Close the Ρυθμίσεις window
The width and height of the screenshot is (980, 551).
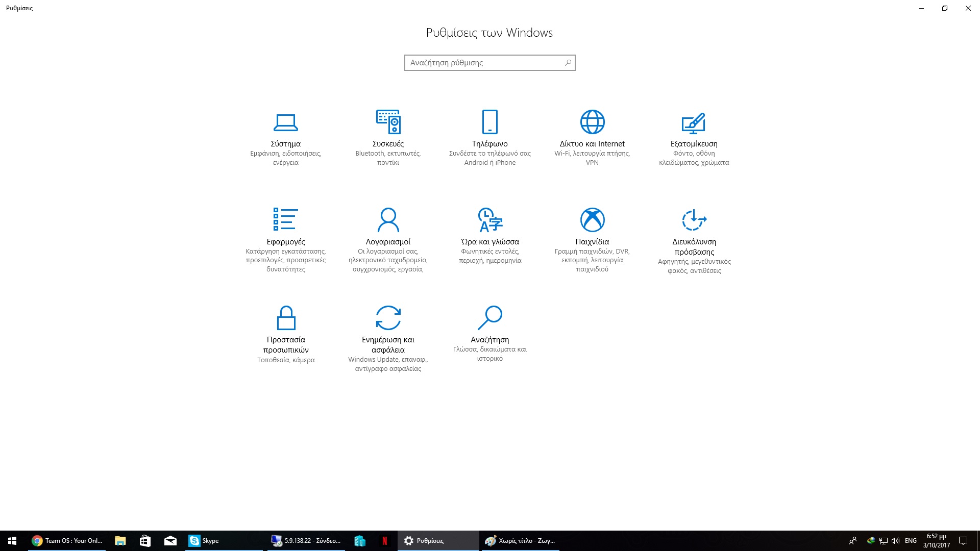(968, 8)
